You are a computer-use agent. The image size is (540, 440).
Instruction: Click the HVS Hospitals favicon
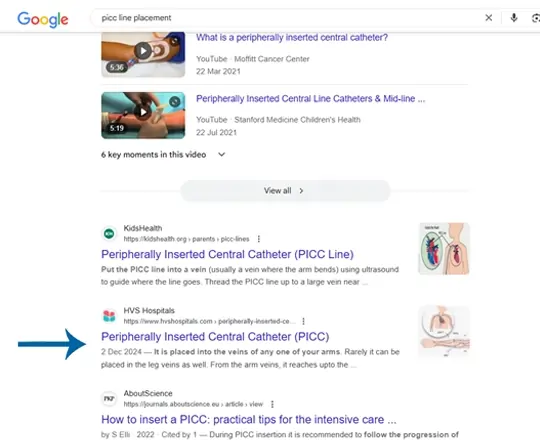click(109, 316)
